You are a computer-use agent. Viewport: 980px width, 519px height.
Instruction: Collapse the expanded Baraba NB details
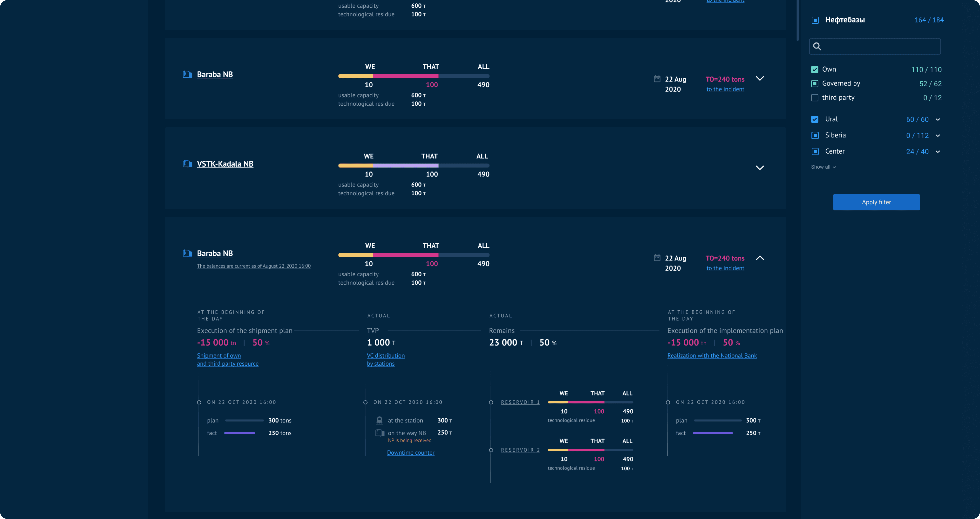point(760,258)
